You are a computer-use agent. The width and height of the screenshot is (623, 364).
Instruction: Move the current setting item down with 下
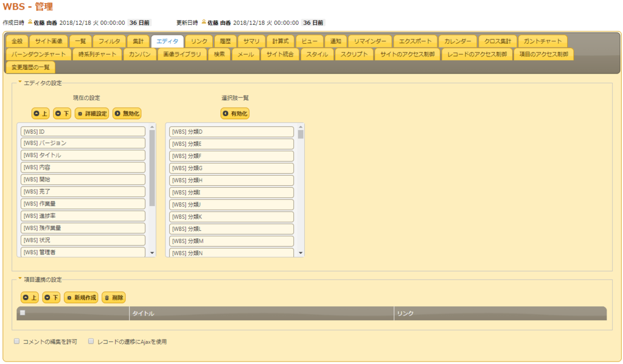[x=62, y=114]
